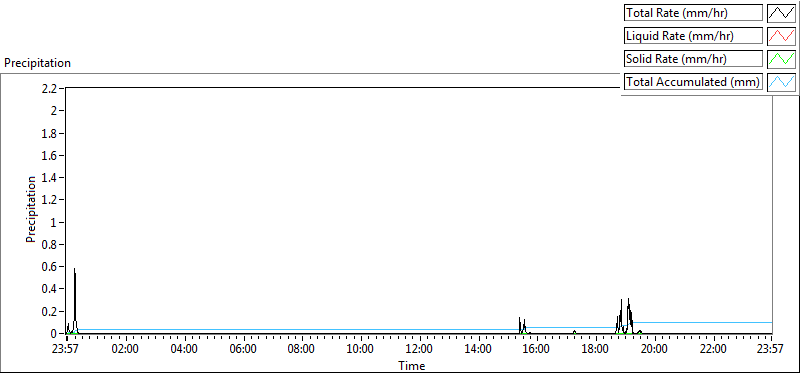800x373 pixels.
Task: Select the Solid Rate (mm/hr) legend label
Action: pyautogui.click(x=693, y=59)
